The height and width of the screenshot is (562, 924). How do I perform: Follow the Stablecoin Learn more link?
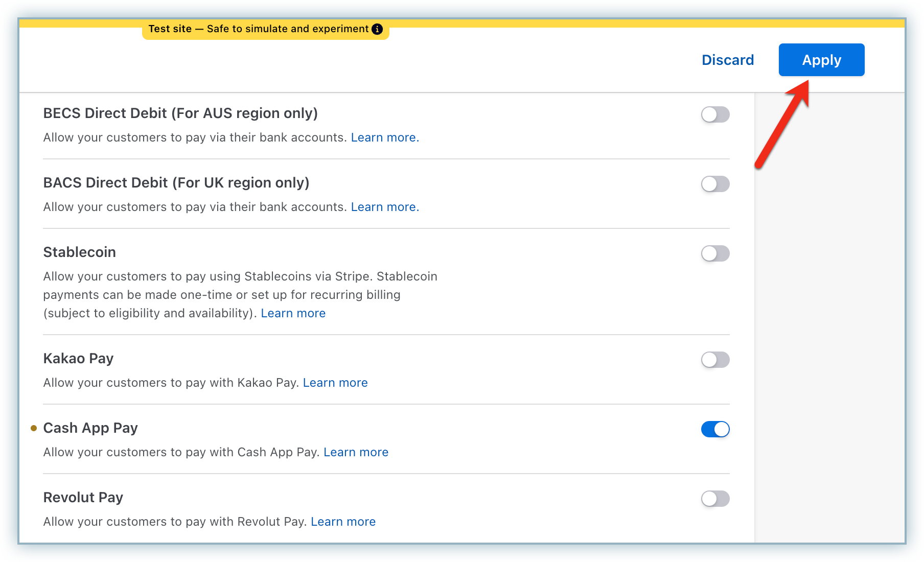293,313
